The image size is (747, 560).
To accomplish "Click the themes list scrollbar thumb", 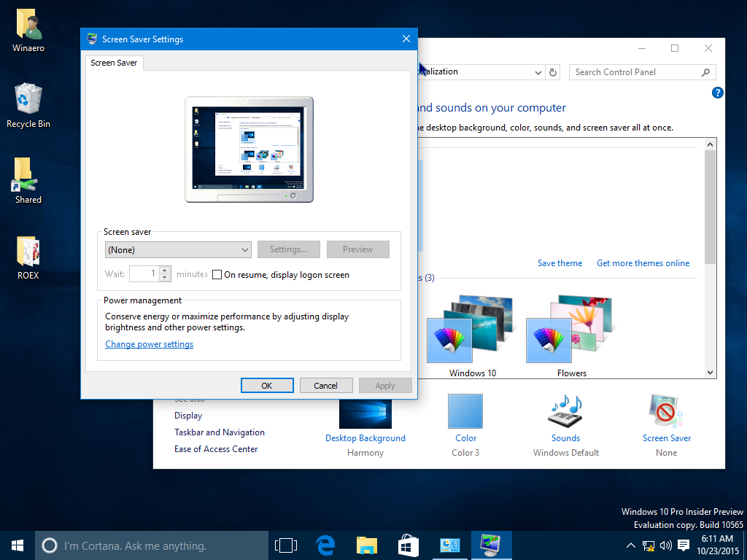I will point(710,207).
